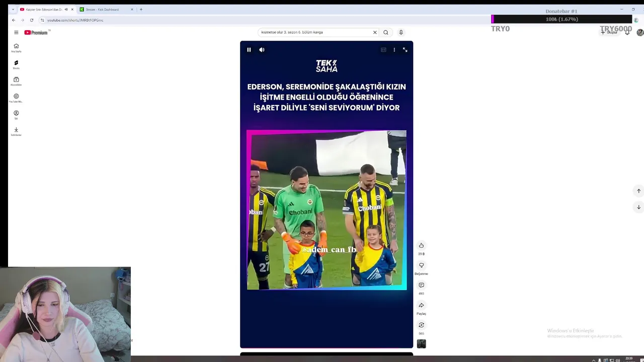Screen dimensions: 644x362
Task: Go forward in browser history
Action: pyautogui.click(x=22, y=20)
